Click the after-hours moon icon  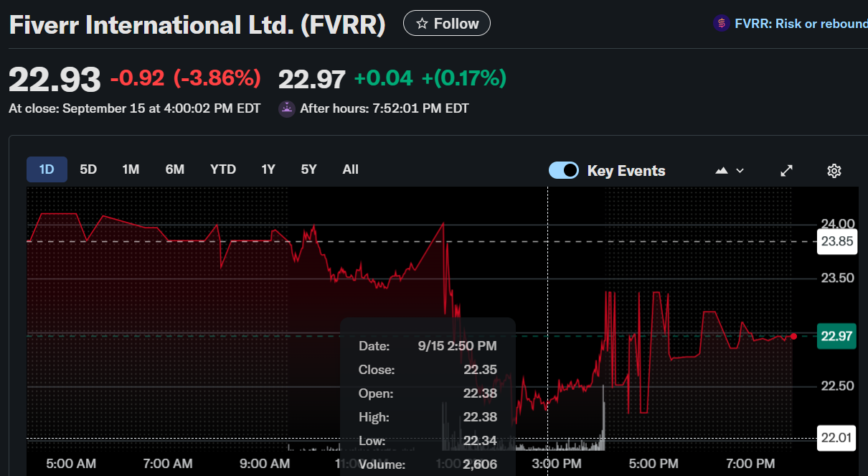click(x=287, y=109)
